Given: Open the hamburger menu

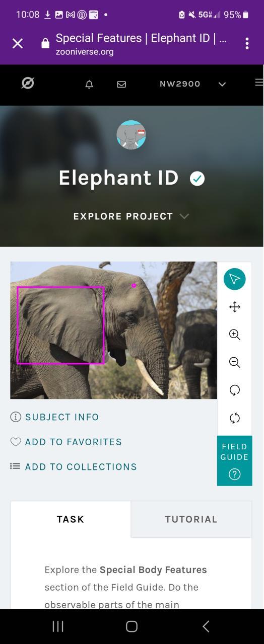Looking at the screenshot, I should tap(259, 83).
